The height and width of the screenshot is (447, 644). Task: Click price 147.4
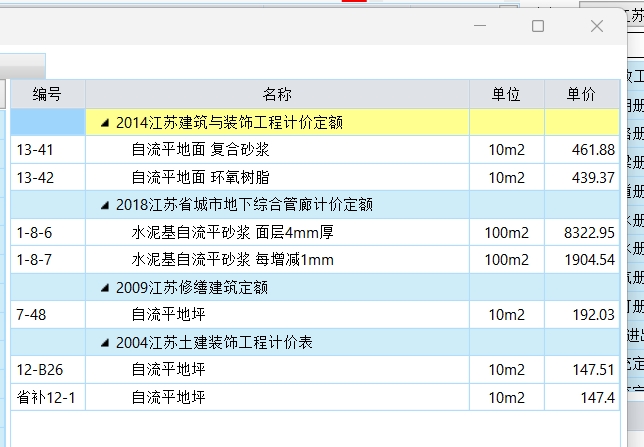(598, 397)
